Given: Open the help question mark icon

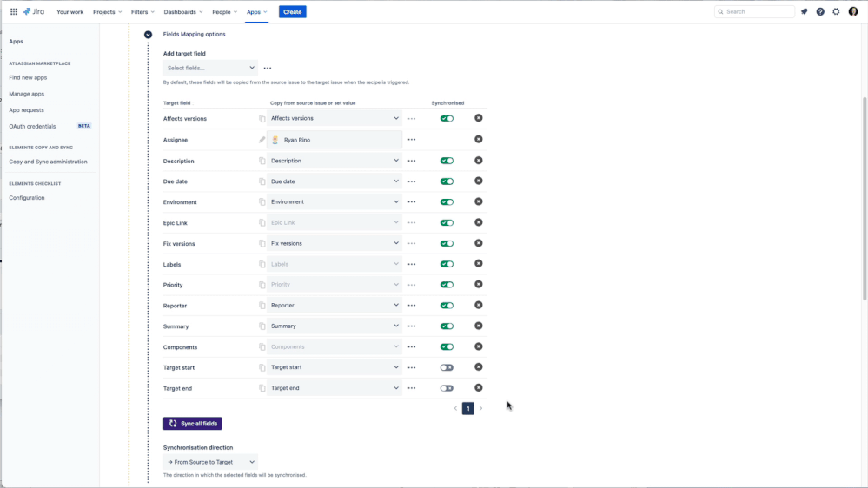Looking at the screenshot, I should click(x=820, y=12).
